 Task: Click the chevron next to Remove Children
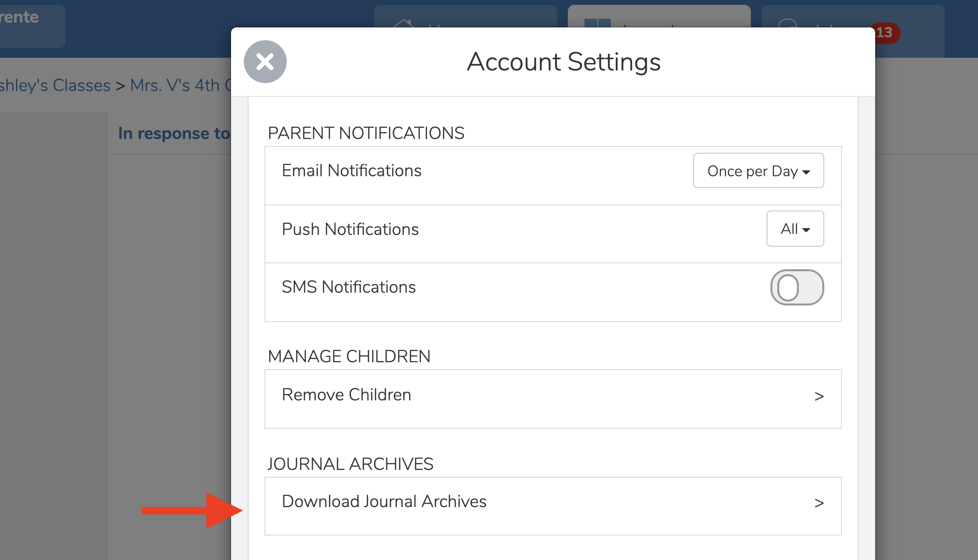[819, 397]
